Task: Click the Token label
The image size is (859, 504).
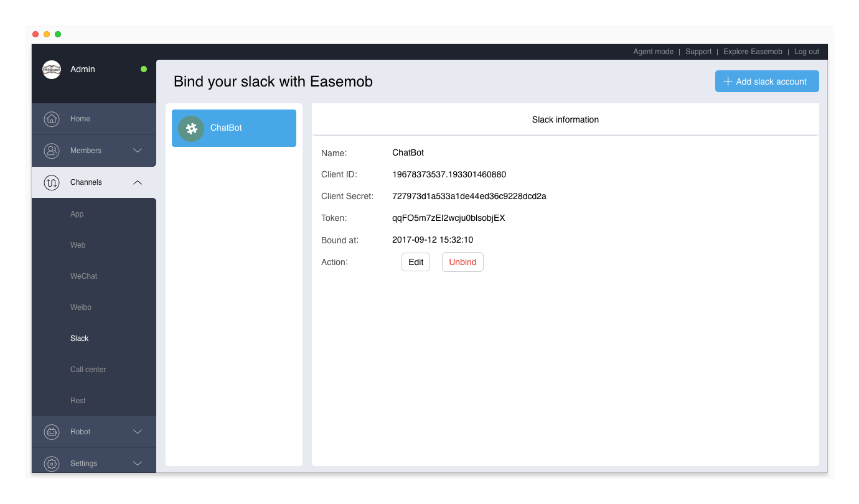Action: click(334, 218)
